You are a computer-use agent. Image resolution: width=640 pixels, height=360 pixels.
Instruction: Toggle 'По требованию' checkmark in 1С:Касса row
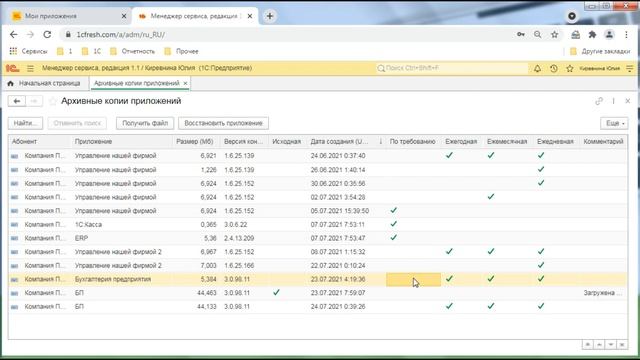click(393, 224)
